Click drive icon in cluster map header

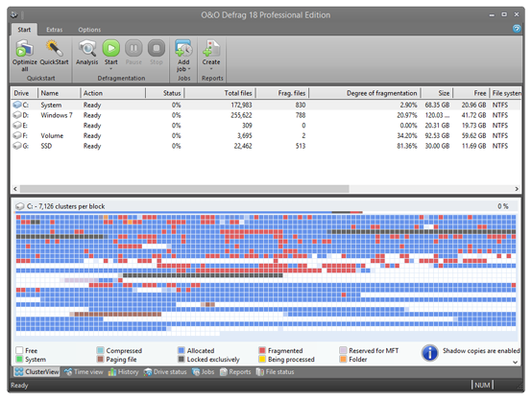pos(20,206)
